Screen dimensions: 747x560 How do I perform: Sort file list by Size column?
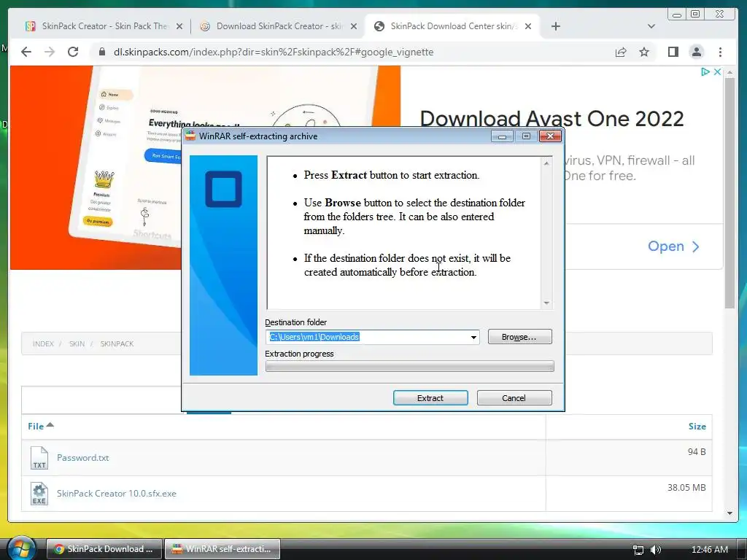697,426
